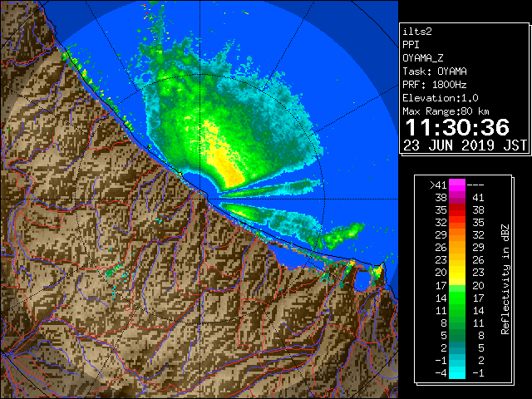The height and width of the screenshot is (399, 532).
Task: Click the green 11 dBZ legend swatch
Action: click(x=457, y=310)
